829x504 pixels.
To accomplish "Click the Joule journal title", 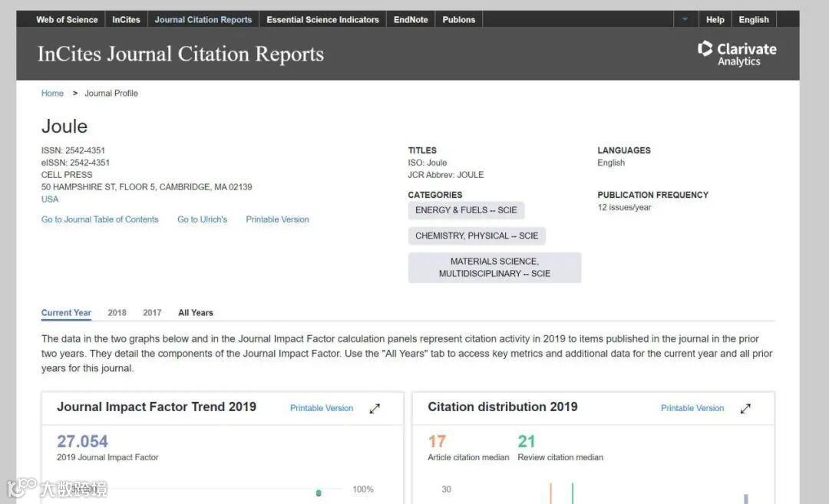I will pos(64,127).
